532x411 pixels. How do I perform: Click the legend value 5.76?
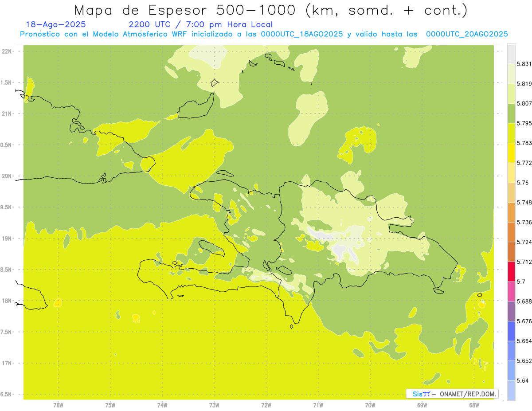(523, 183)
